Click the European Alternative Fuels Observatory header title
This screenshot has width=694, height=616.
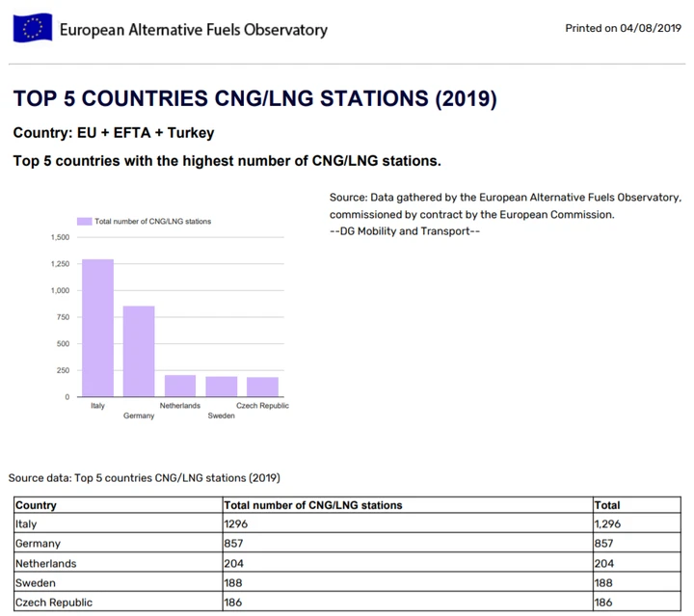point(194,30)
